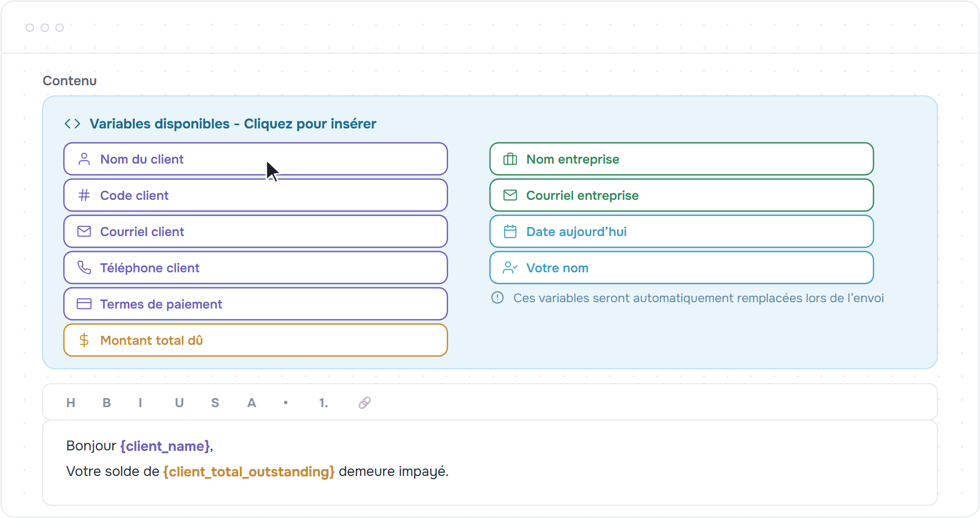Click the phone icon in Téléphone client

[x=84, y=268]
